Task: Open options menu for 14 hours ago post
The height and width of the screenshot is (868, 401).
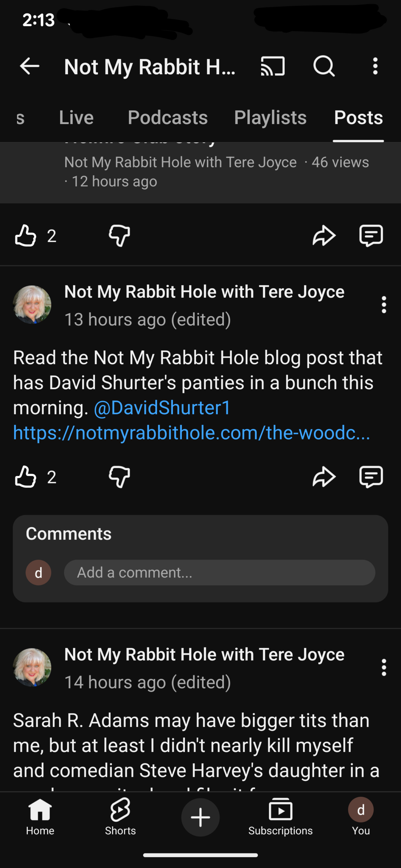Action: coord(384,668)
